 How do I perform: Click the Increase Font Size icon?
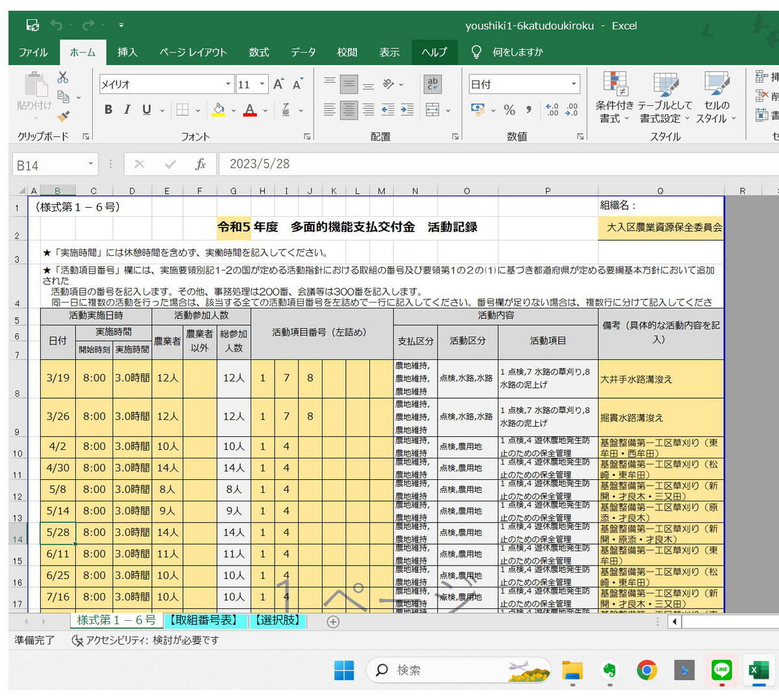click(x=278, y=84)
